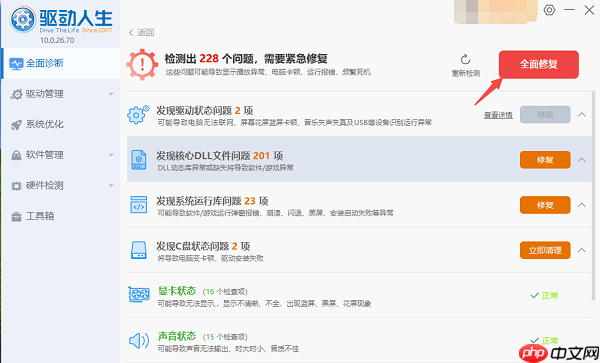The image size is (600, 363).
Task: Click the graphics card 显卡状态 icon
Action: point(139,295)
